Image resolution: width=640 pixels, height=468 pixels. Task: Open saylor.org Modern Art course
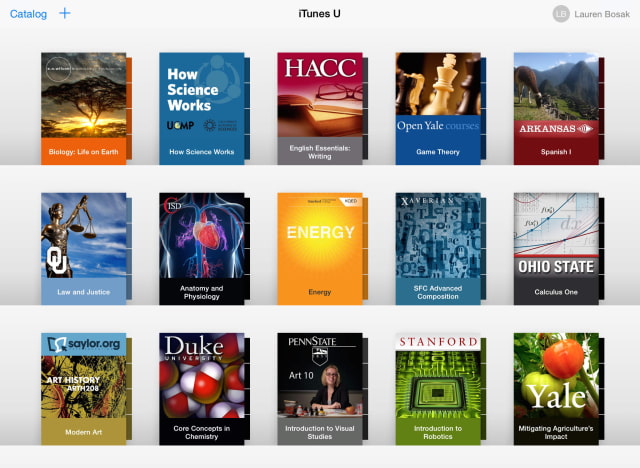[84, 389]
